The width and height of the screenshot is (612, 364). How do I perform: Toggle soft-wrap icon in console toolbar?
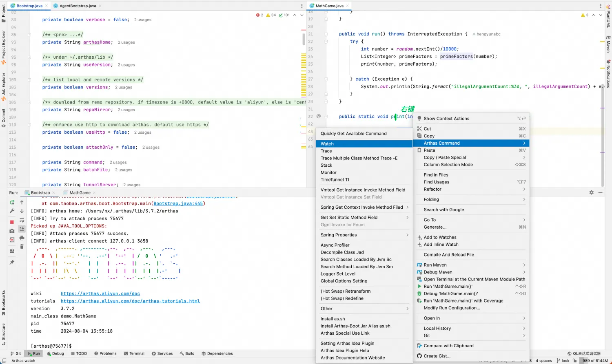(22, 220)
